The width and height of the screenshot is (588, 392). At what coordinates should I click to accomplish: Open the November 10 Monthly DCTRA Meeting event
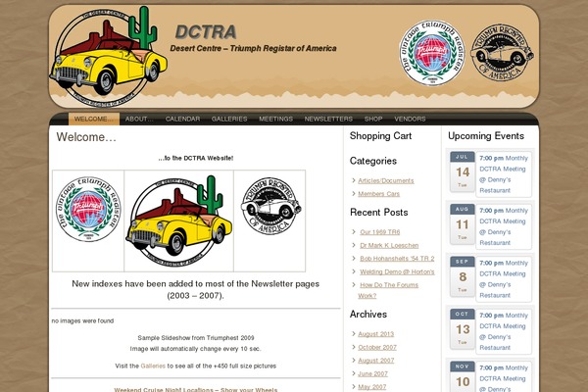(x=504, y=378)
